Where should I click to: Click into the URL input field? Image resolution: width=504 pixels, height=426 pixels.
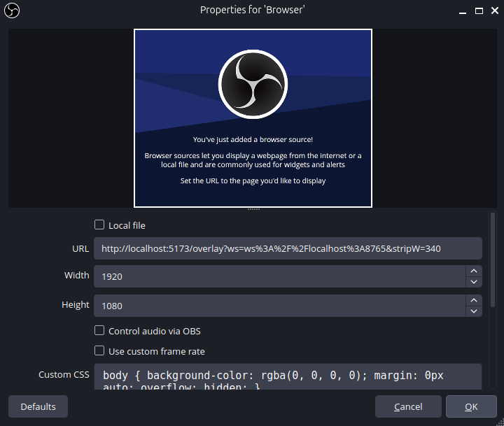click(x=288, y=248)
